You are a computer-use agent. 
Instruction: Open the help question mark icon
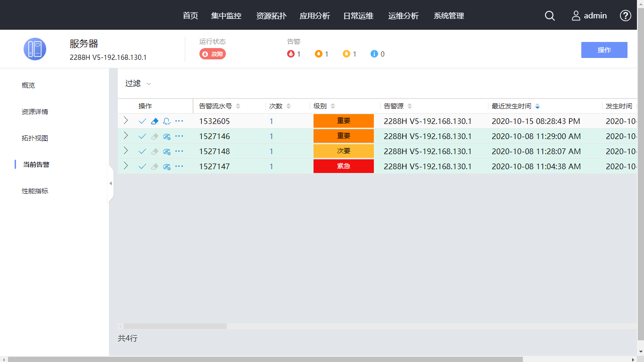pos(625,16)
